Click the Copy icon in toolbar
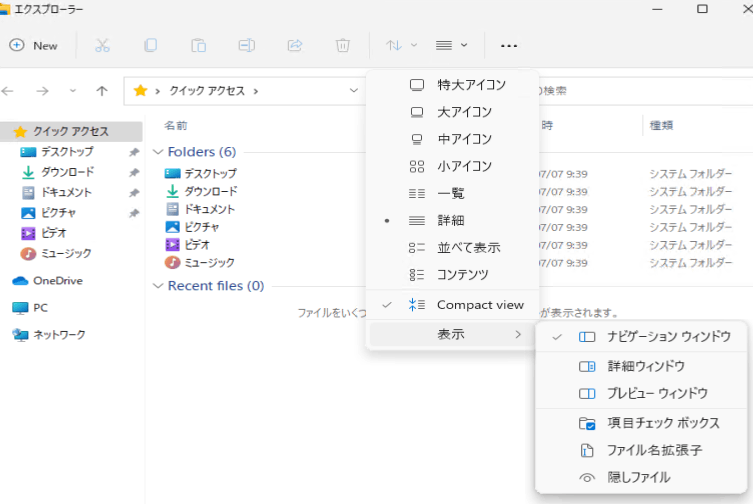This screenshot has width=753, height=504. click(x=150, y=46)
